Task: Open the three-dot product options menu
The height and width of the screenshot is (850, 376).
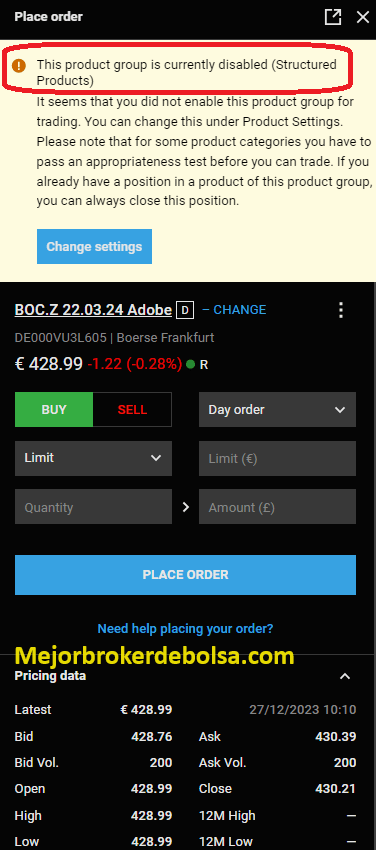Action: click(x=341, y=310)
